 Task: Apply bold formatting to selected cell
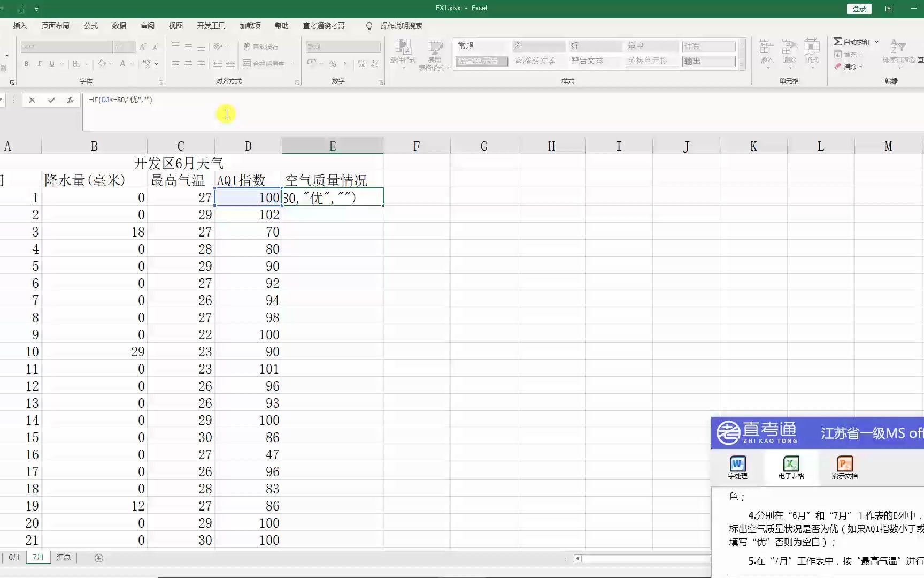click(26, 64)
